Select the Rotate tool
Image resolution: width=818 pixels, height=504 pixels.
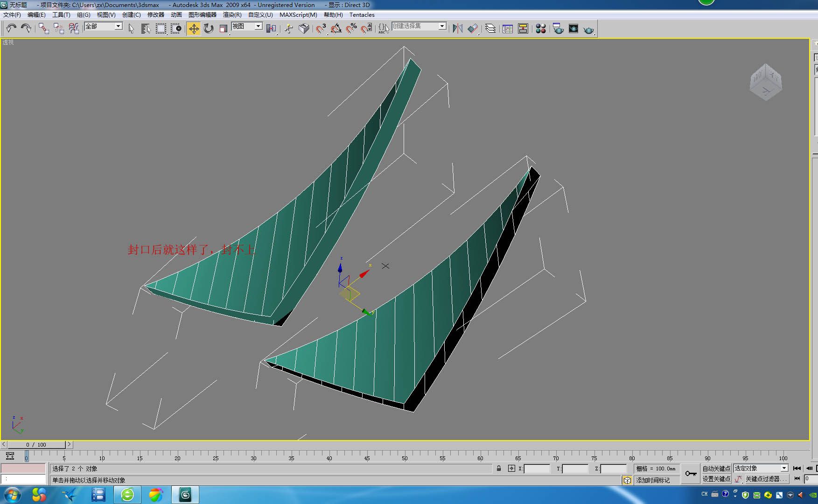[x=209, y=28]
